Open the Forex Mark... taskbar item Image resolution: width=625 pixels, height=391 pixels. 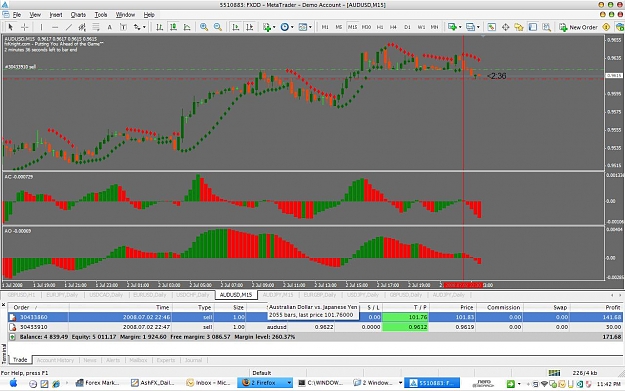[98, 383]
